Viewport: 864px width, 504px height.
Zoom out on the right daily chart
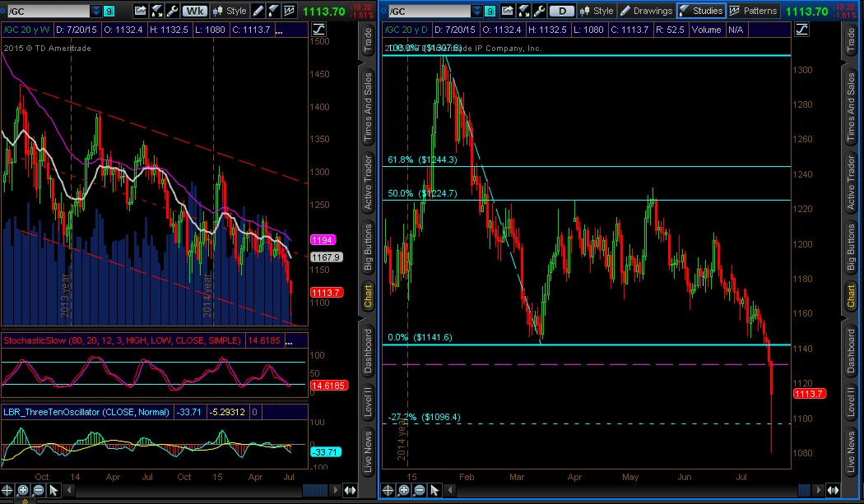(419, 490)
